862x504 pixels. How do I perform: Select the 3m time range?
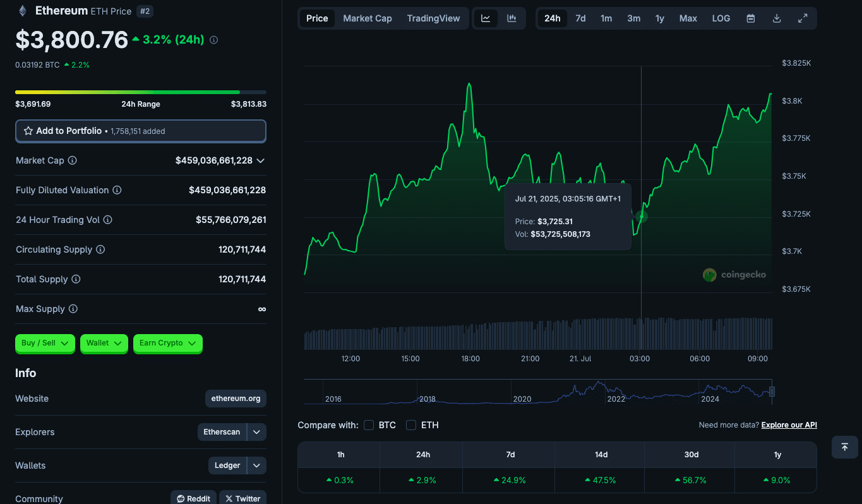coord(633,18)
